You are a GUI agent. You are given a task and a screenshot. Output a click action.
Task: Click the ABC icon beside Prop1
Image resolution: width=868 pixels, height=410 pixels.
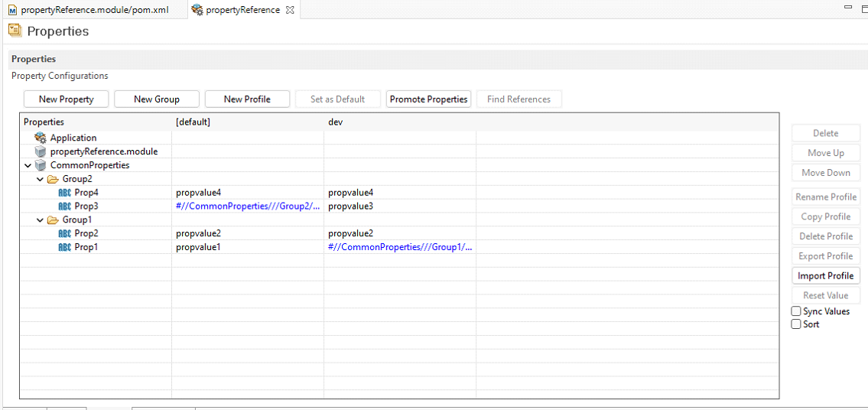(64, 247)
